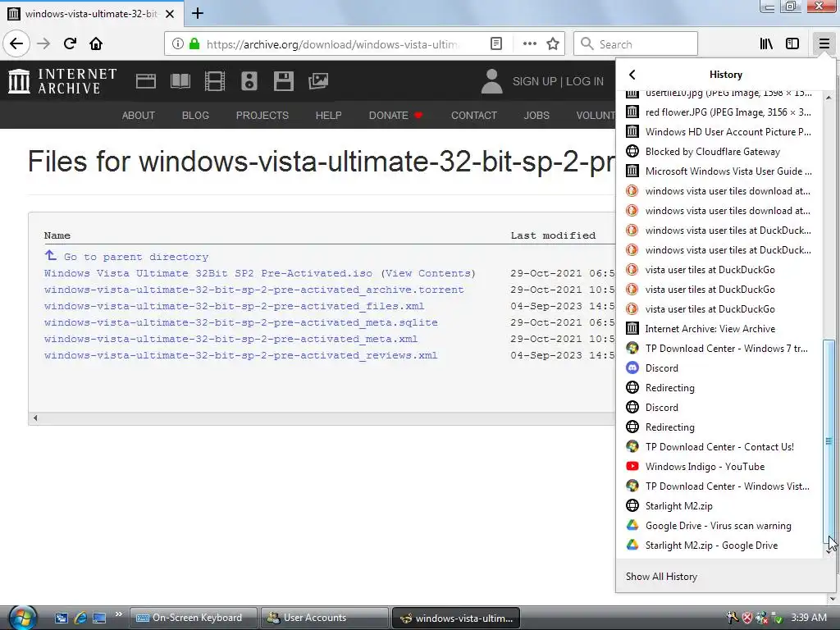Open the Video film icon
This screenshot has width=840, height=630.
215,81
